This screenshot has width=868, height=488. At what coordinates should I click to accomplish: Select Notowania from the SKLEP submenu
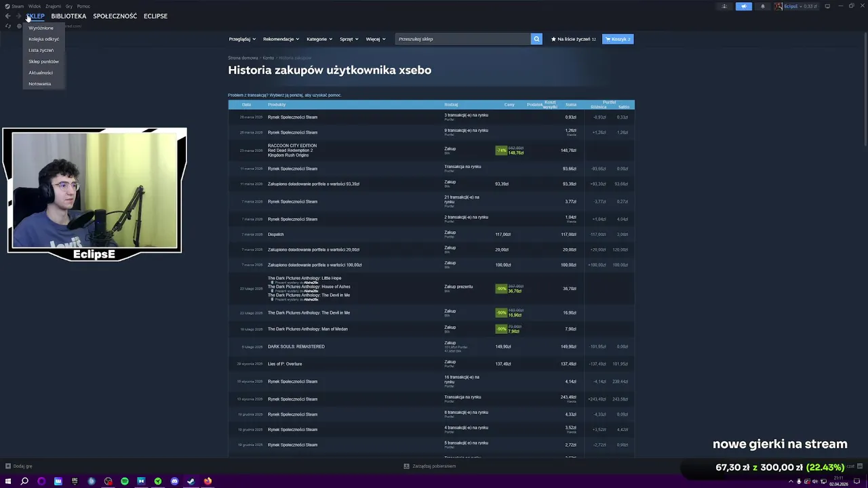40,84
